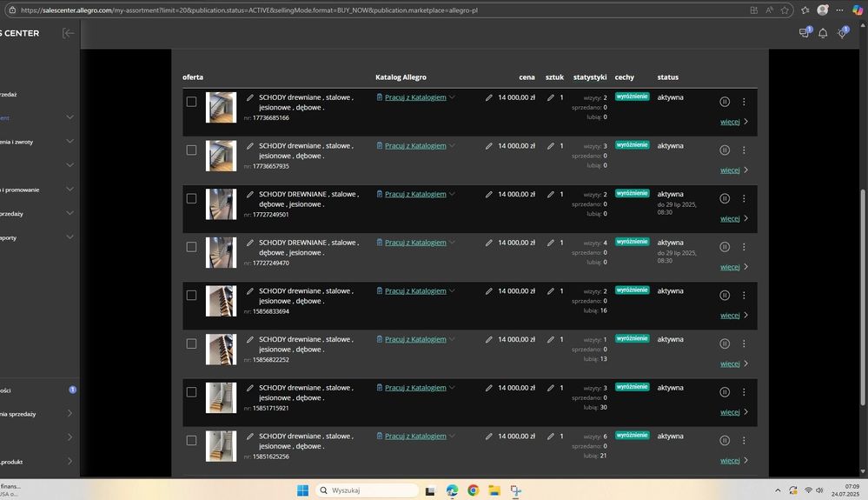Open messages chat icon in header

click(805, 33)
